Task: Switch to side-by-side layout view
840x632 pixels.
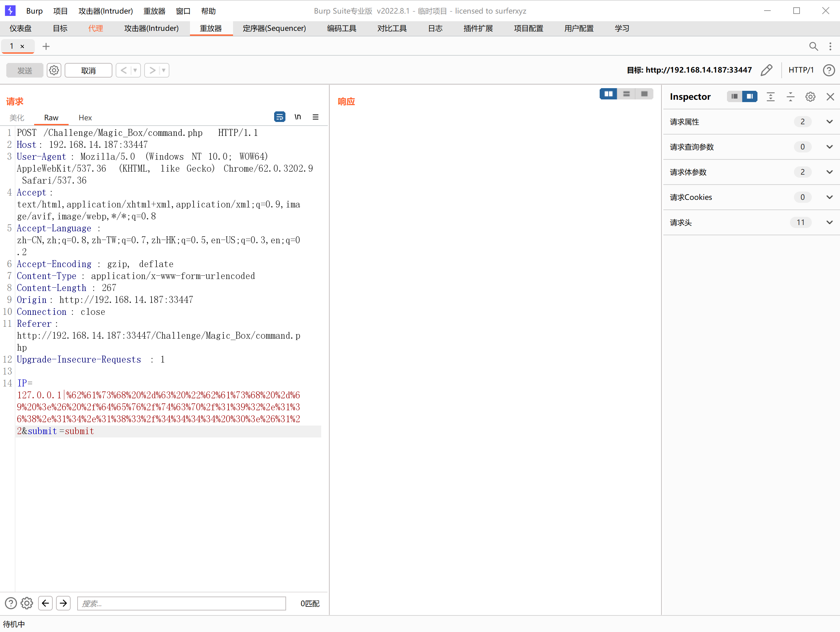Action: coord(608,94)
